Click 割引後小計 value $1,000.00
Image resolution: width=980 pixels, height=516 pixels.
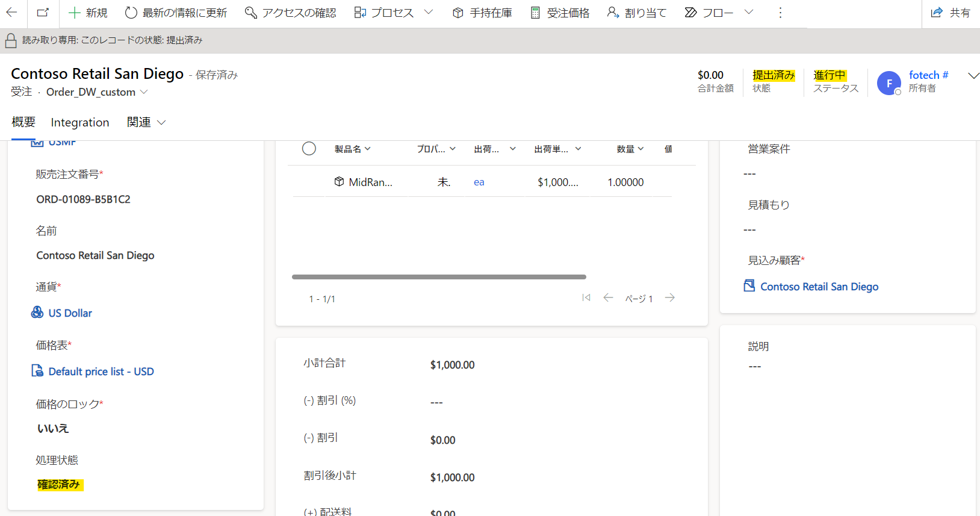pos(453,477)
